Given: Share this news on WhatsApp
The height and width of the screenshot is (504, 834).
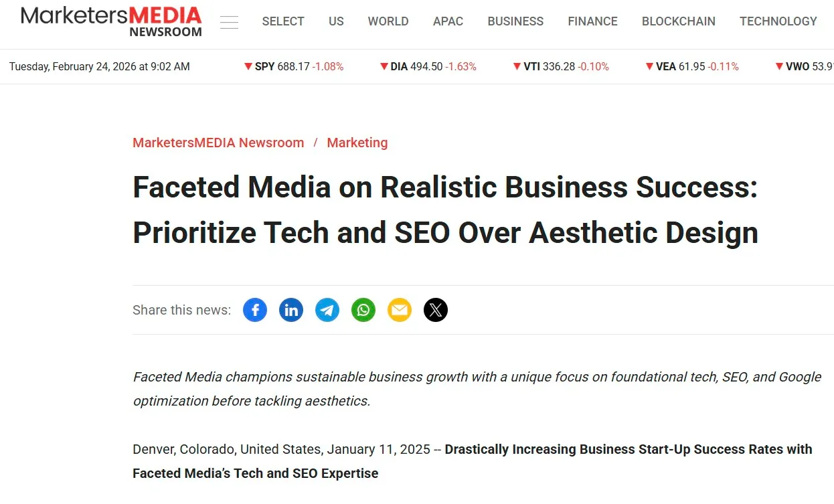Looking at the screenshot, I should (x=363, y=310).
